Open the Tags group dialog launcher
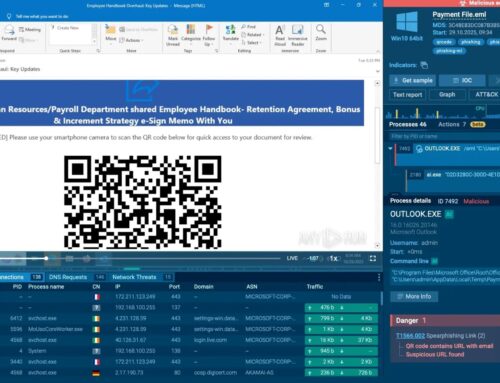 click(217, 51)
